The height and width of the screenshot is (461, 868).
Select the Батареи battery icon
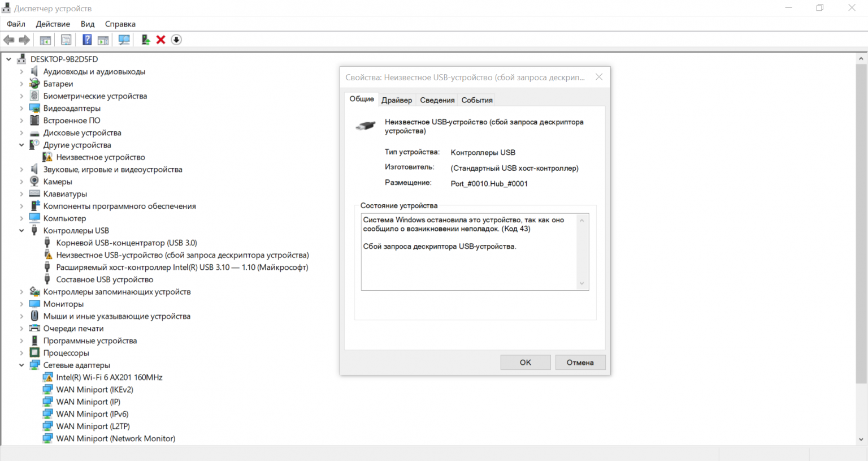tap(34, 84)
